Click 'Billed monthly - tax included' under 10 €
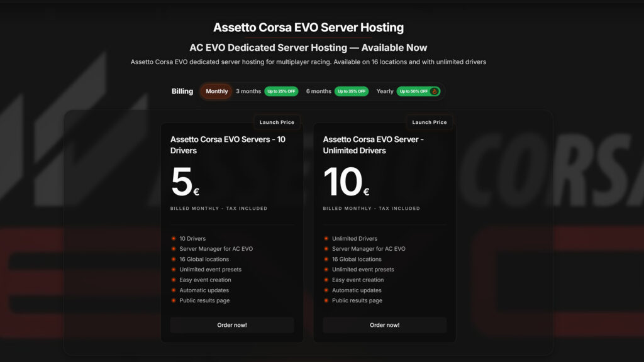This screenshot has width=644, height=362. (371, 209)
